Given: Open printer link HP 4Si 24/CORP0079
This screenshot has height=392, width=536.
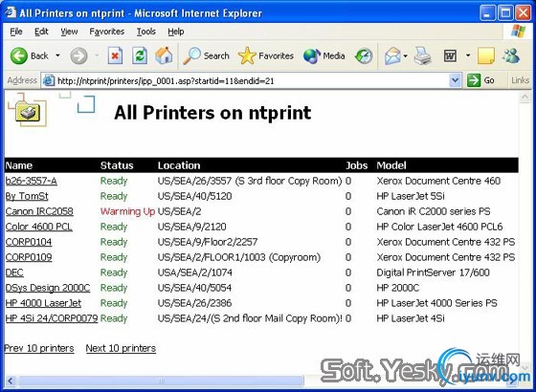Looking at the screenshot, I should click(52, 318).
